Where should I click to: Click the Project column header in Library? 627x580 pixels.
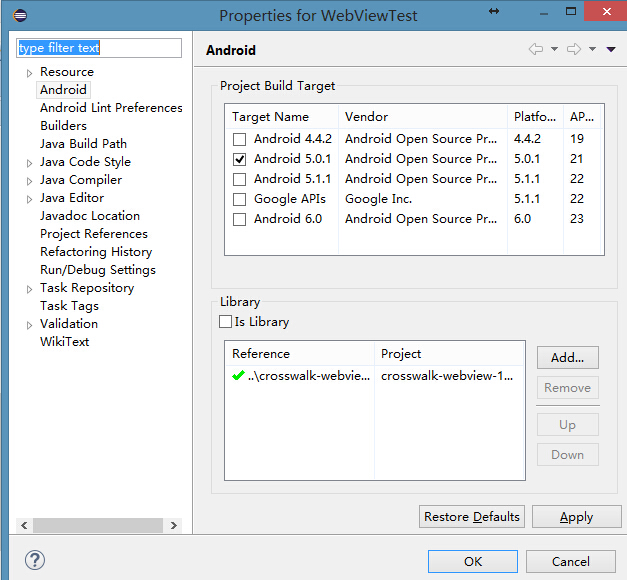(x=449, y=354)
